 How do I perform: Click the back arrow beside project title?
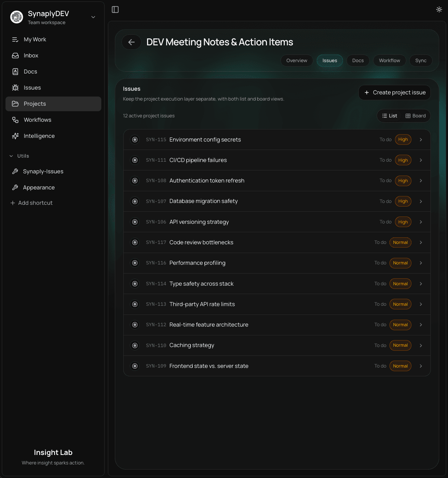pyautogui.click(x=131, y=42)
